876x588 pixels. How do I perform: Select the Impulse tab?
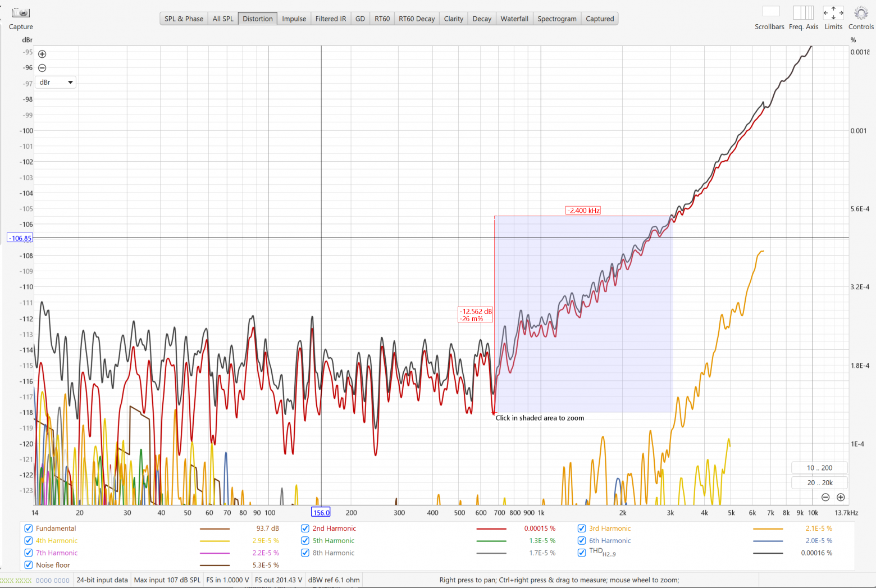pos(294,19)
